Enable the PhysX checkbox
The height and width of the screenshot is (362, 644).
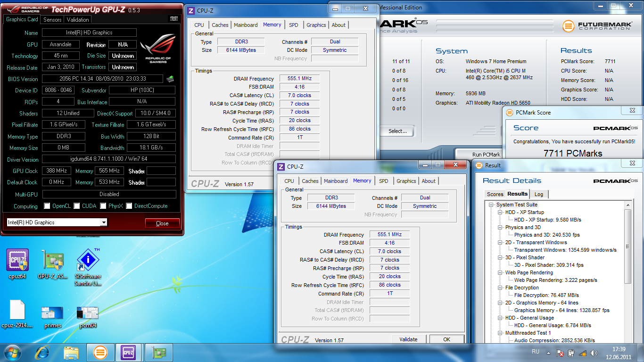click(103, 206)
